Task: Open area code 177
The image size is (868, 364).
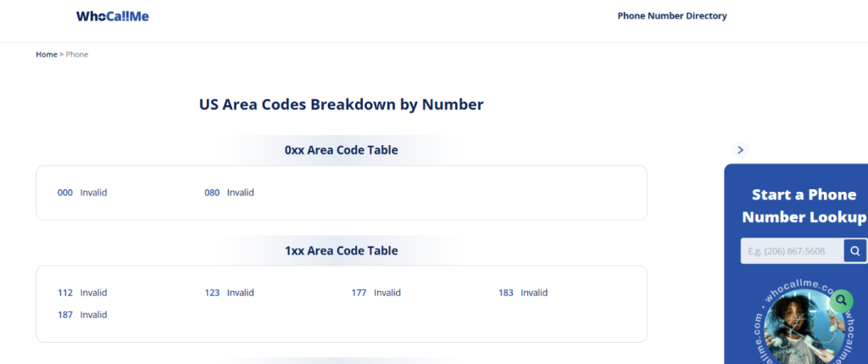Action: coord(359,293)
